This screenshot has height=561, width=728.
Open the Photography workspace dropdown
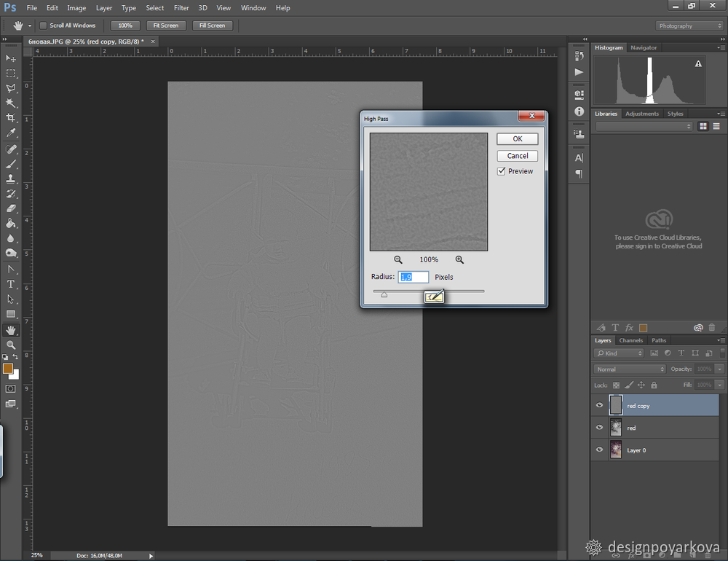tap(689, 26)
